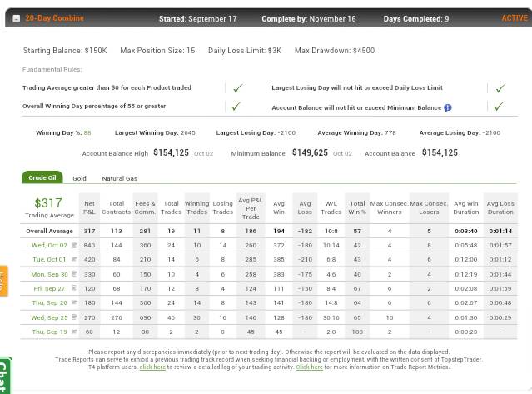Click the Daily Loss Limit: $3K text
Image resolution: width=532 pixels, height=394 pixels.
click(245, 51)
